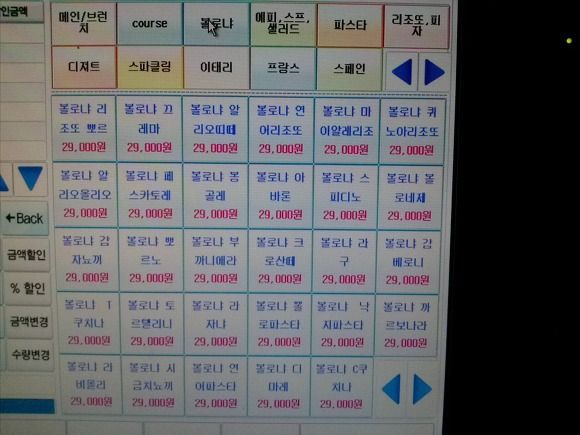Screen dimensions: 580x435
Task: Switch to the 이태리 category tab
Action: pos(216,68)
